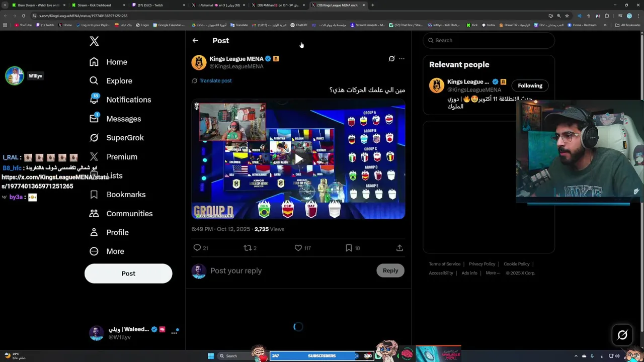This screenshot has width=644, height=362.
Task: Open Profile in the sidebar
Action: [109, 232]
